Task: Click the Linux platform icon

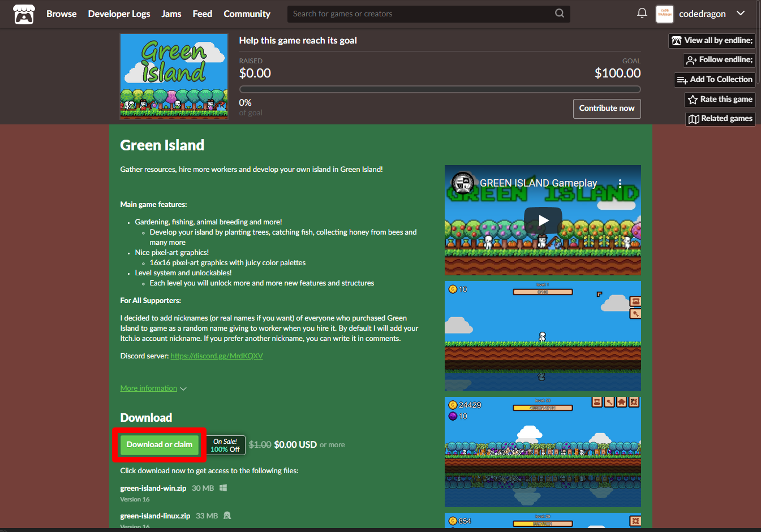Action: pyautogui.click(x=227, y=516)
